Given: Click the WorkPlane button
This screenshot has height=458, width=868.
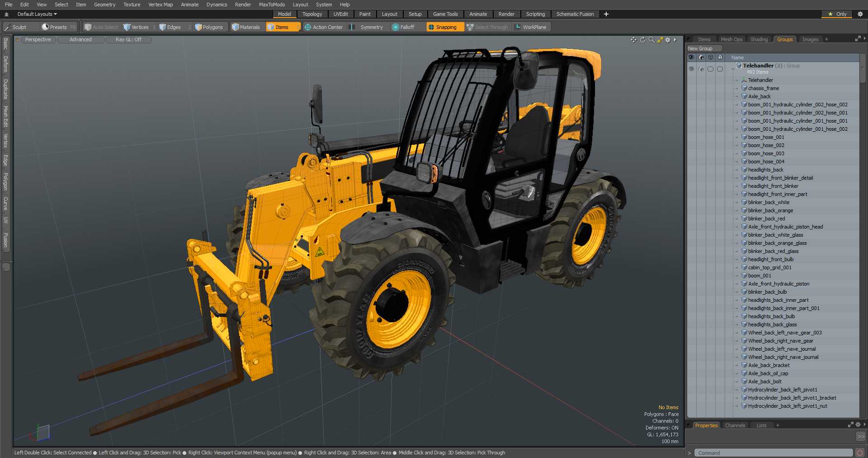Looking at the screenshot, I should click(530, 27).
